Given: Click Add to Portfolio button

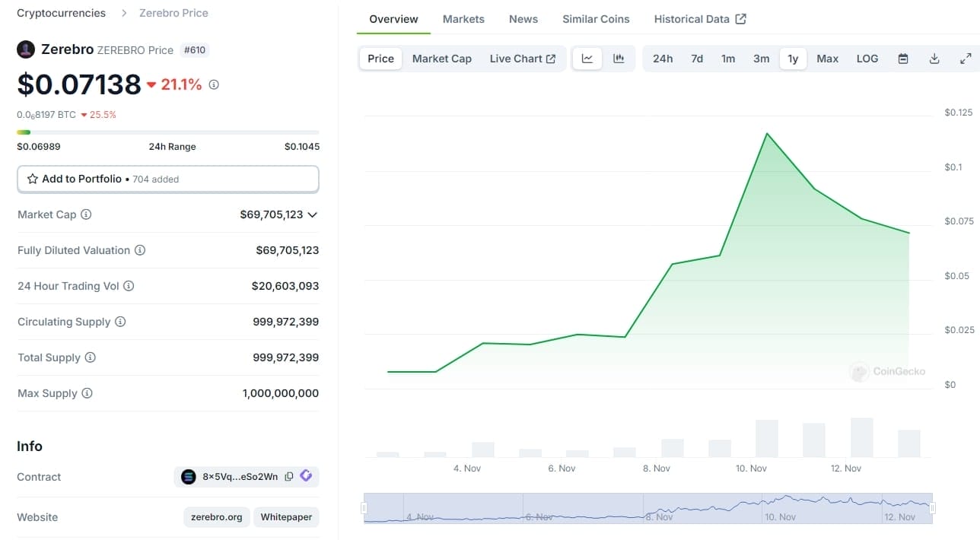Looking at the screenshot, I should coord(168,179).
